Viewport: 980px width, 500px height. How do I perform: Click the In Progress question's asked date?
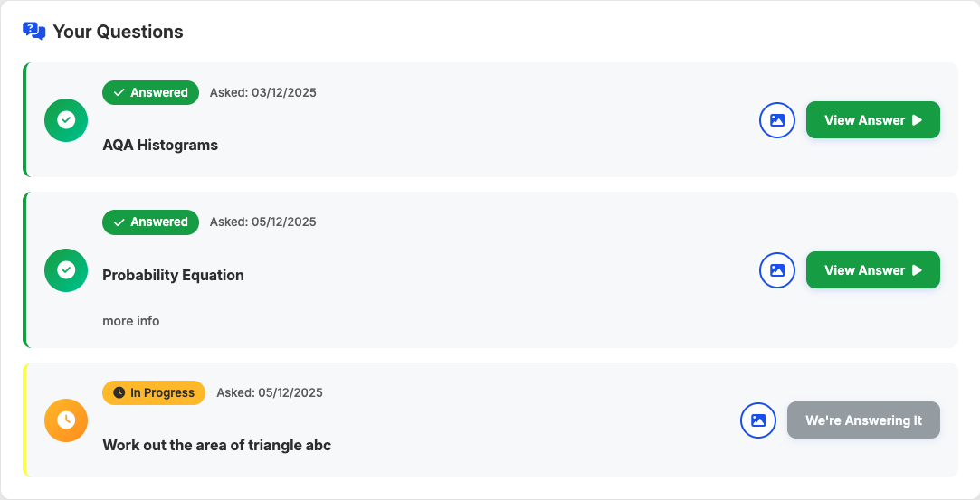point(270,392)
